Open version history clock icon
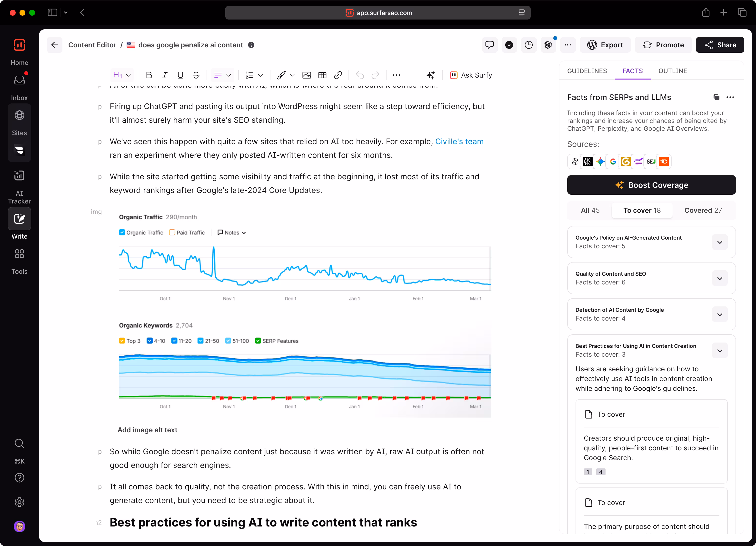The image size is (756, 546). point(529,45)
